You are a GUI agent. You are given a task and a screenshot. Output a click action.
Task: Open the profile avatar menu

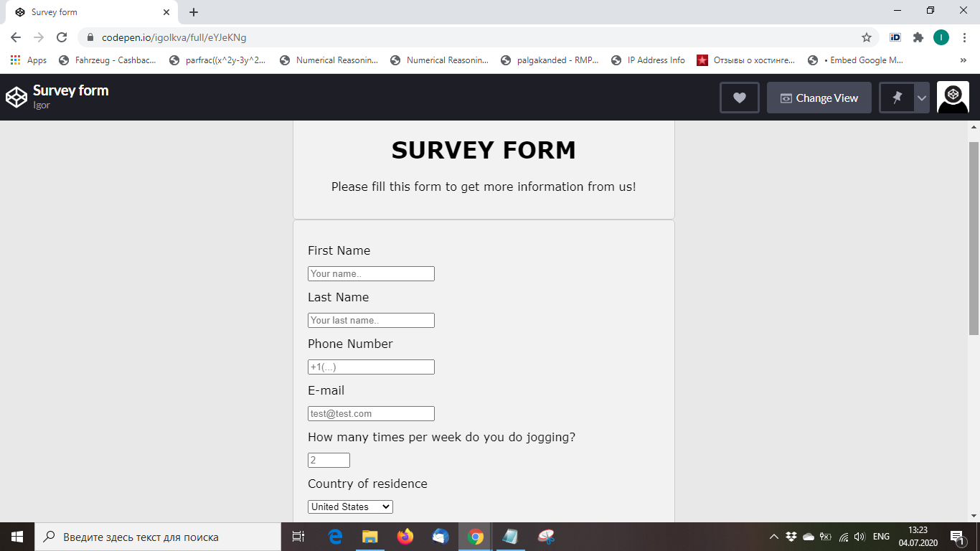(x=953, y=97)
